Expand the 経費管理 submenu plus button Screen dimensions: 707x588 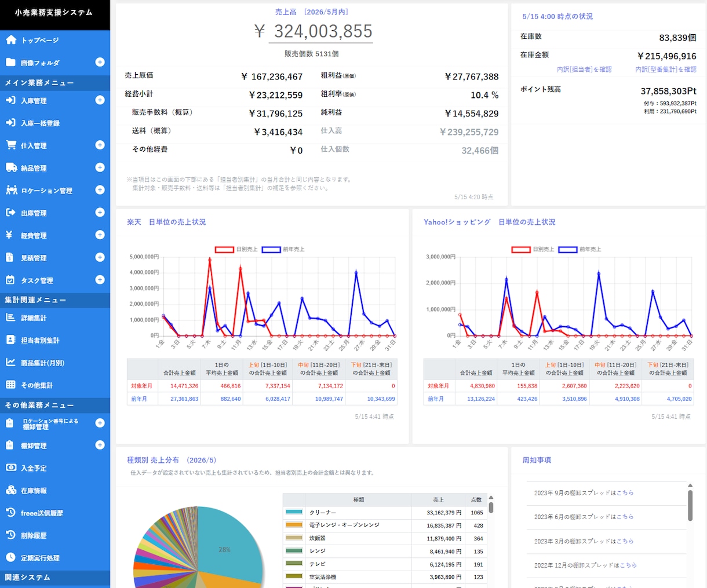click(x=100, y=235)
